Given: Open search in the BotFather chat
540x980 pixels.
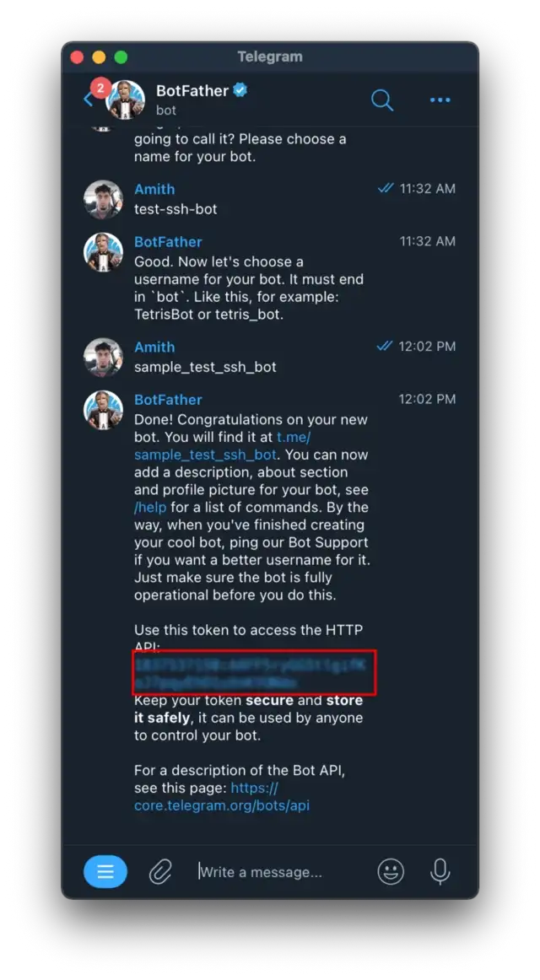Looking at the screenshot, I should 382,100.
